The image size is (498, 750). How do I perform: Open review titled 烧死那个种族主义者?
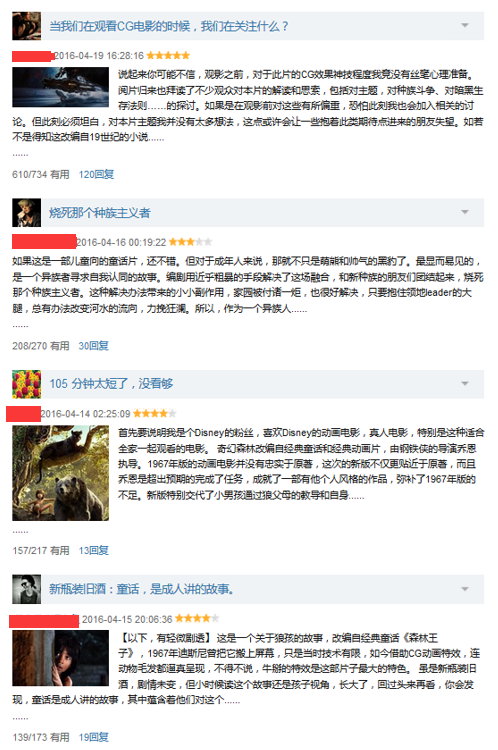tap(100, 213)
